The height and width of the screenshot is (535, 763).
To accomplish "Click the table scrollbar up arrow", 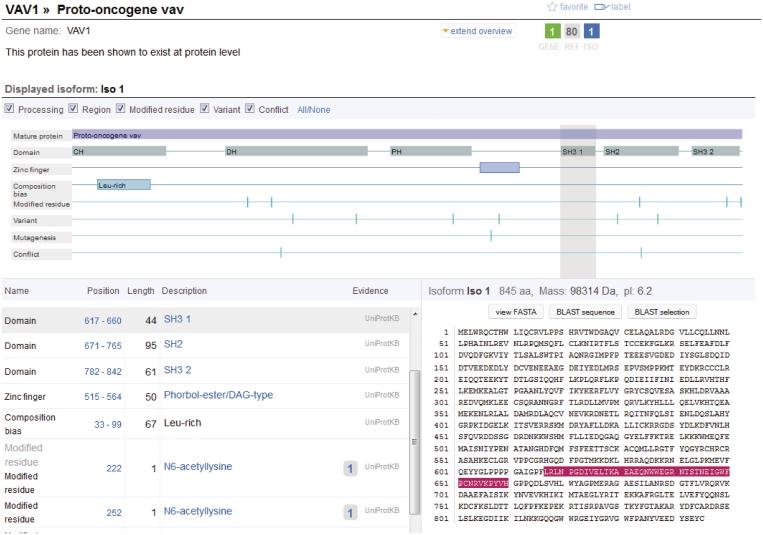I will click(413, 314).
